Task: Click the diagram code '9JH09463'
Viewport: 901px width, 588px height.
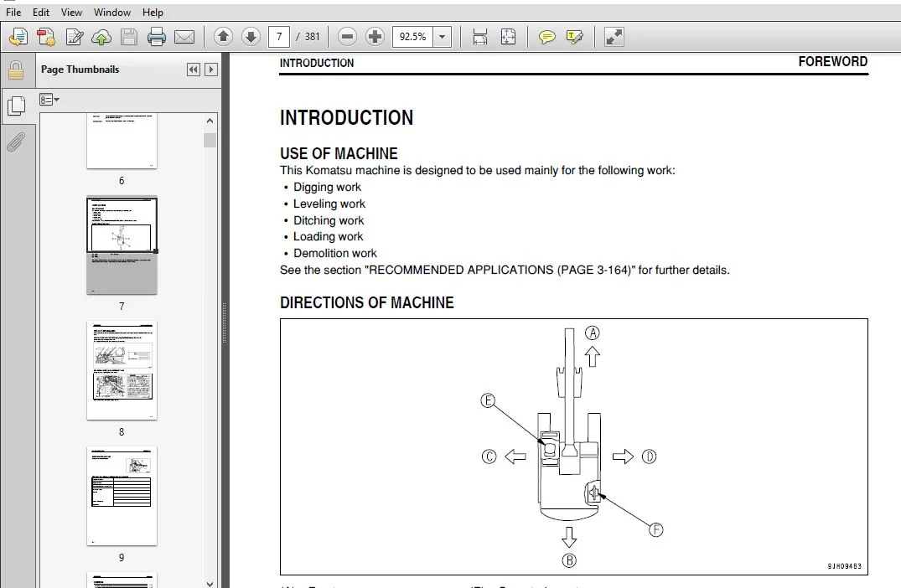Action: (x=844, y=566)
